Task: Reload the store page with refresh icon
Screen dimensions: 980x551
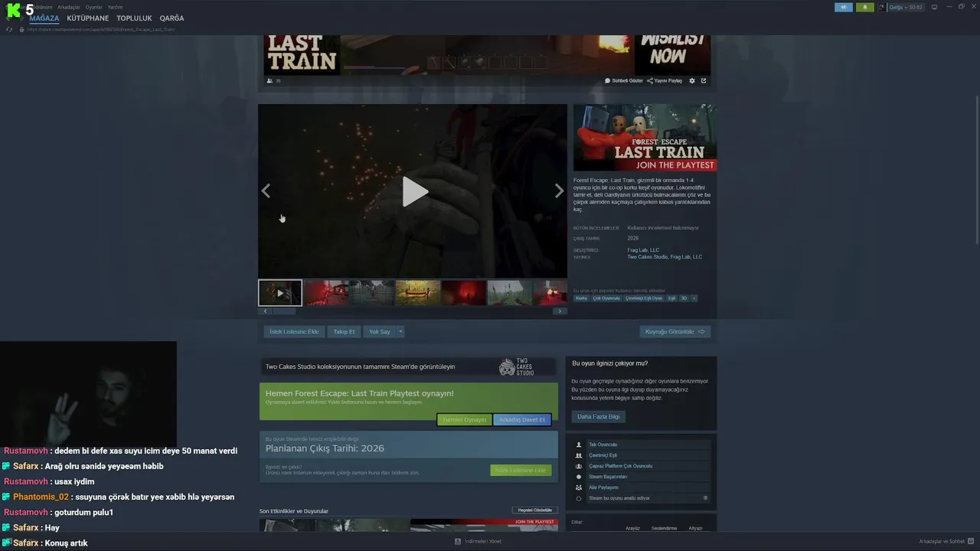Action: pos(9,29)
